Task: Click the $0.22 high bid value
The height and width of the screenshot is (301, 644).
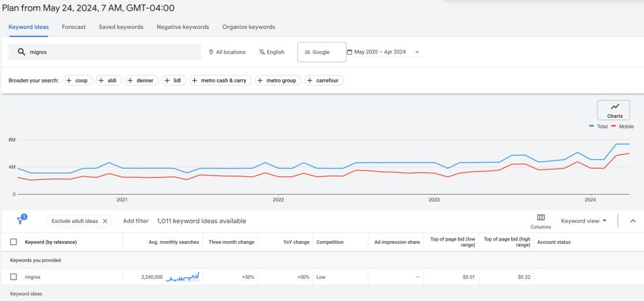Action: click(x=524, y=277)
